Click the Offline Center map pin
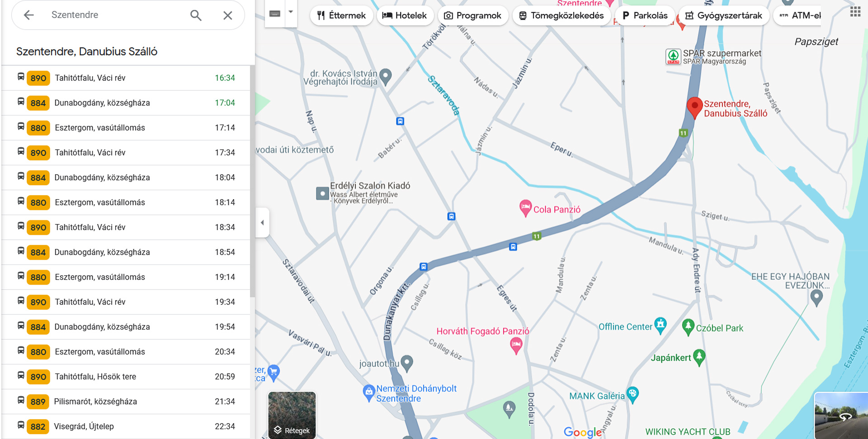Image resolution: width=868 pixels, height=439 pixels. click(x=660, y=325)
